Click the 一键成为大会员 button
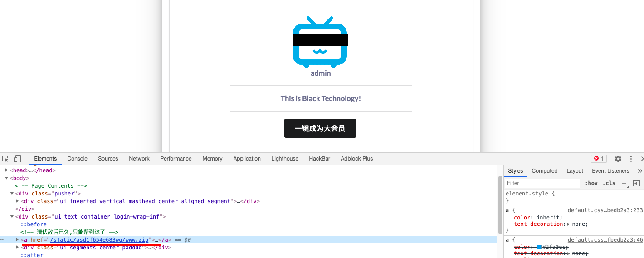644x258 pixels. 320,128
